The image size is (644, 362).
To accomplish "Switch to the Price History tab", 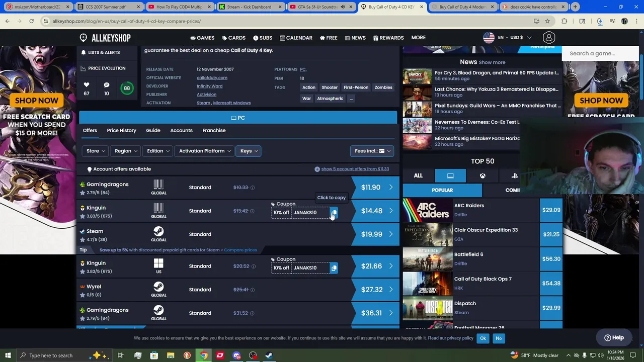I will (x=121, y=131).
